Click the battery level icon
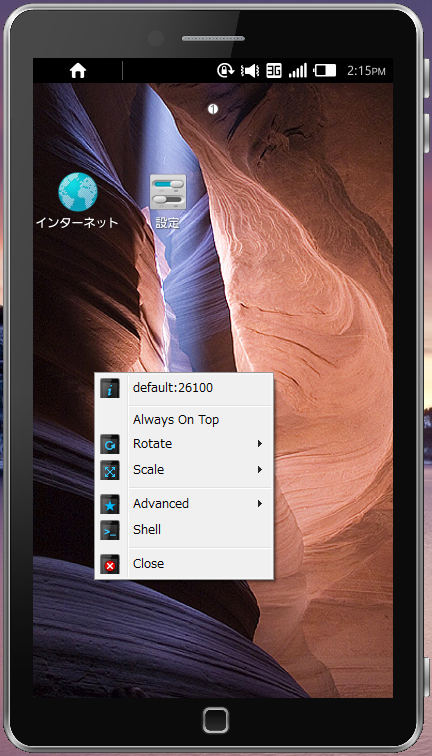This screenshot has width=432, height=756. (x=325, y=71)
